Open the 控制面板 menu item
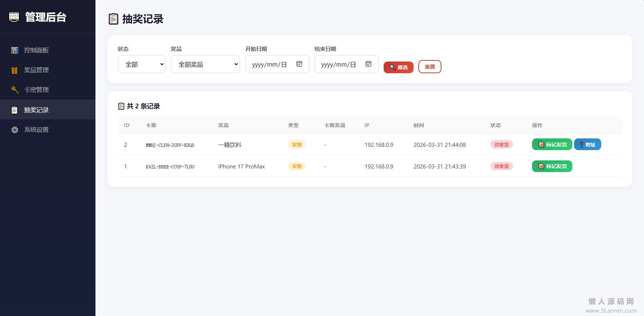This screenshot has height=316, width=644. click(x=36, y=50)
